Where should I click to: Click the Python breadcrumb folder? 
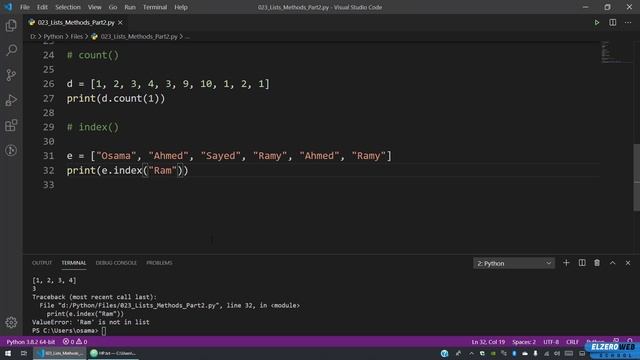pyautogui.click(x=53, y=36)
